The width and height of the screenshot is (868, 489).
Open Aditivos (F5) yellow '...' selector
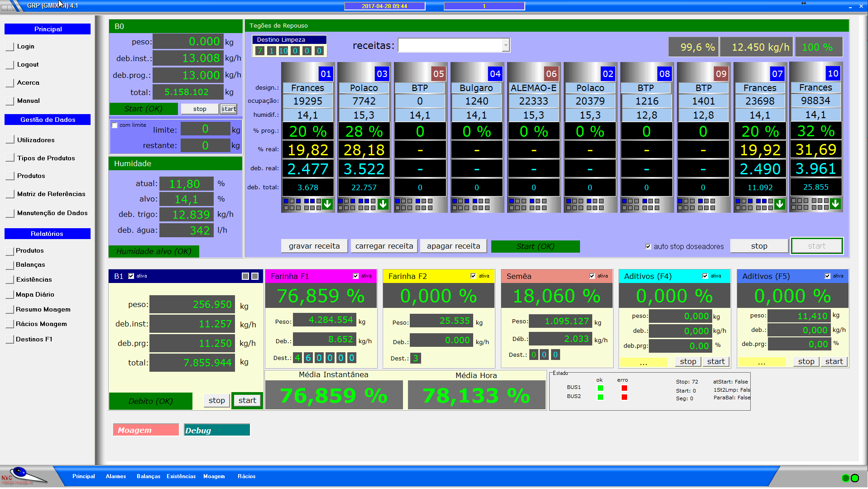(762, 362)
